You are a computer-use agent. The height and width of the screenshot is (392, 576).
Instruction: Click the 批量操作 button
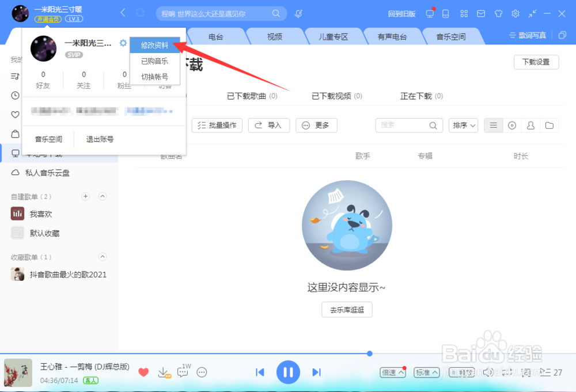click(x=217, y=125)
